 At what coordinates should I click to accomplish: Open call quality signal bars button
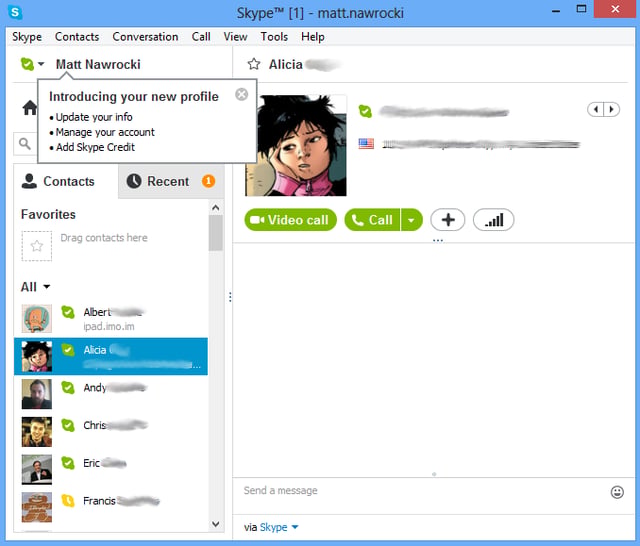coord(493,220)
